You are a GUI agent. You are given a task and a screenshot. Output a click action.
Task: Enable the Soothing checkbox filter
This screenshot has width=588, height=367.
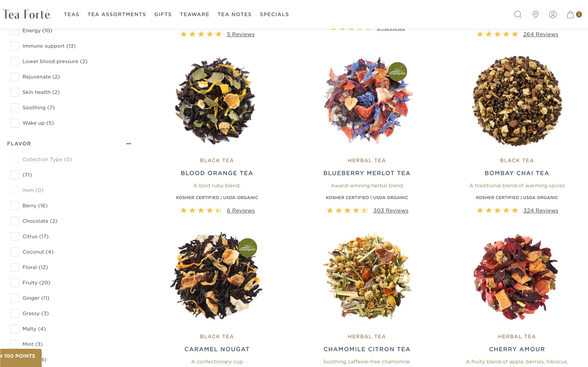pyautogui.click(x=14, y=107)
